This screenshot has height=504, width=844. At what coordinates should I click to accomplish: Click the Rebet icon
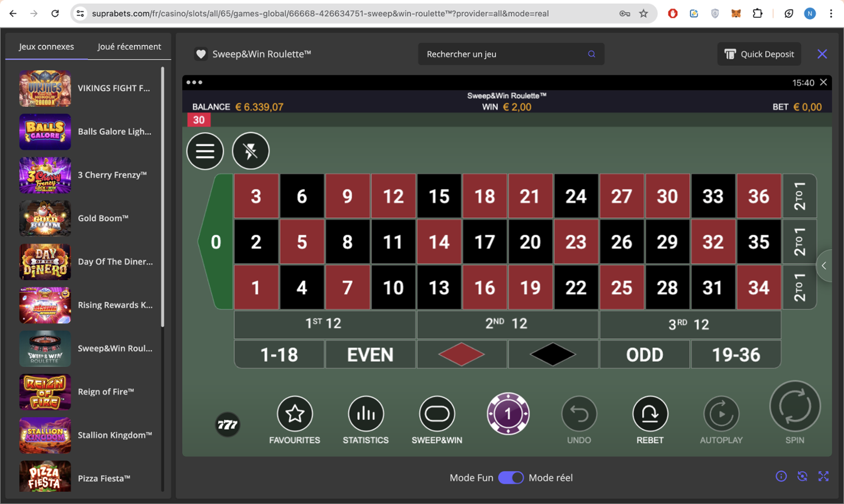click(650, 414)
